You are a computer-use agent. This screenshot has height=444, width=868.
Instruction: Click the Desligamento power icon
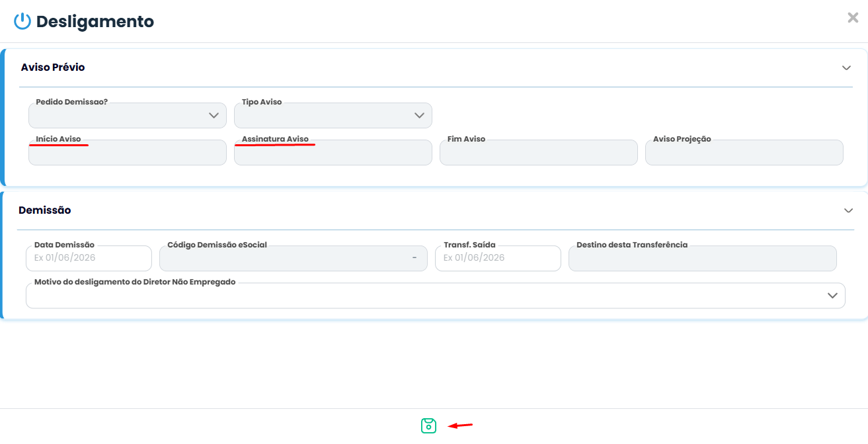tap(22, 21)
